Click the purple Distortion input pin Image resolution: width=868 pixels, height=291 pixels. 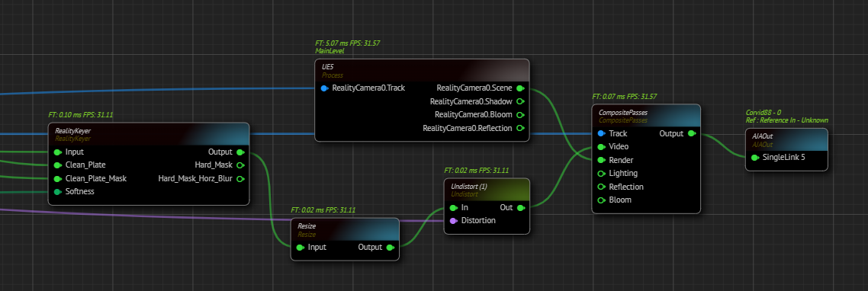(453, 220)
